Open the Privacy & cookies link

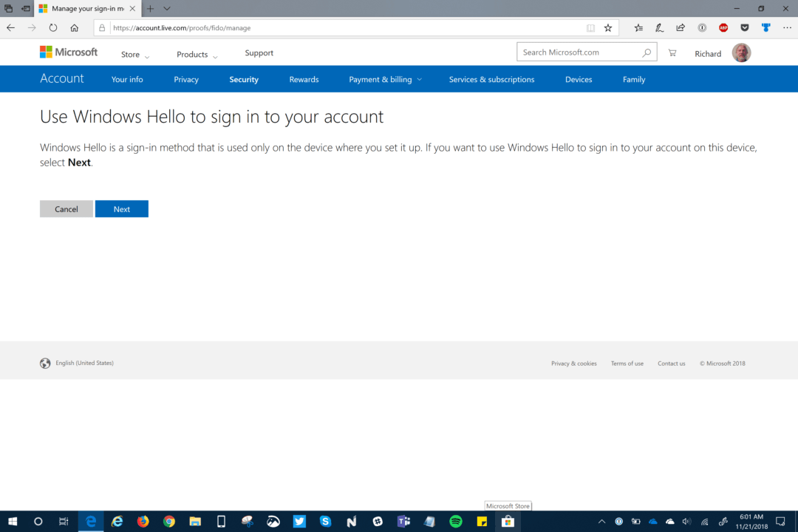(574, 363)
